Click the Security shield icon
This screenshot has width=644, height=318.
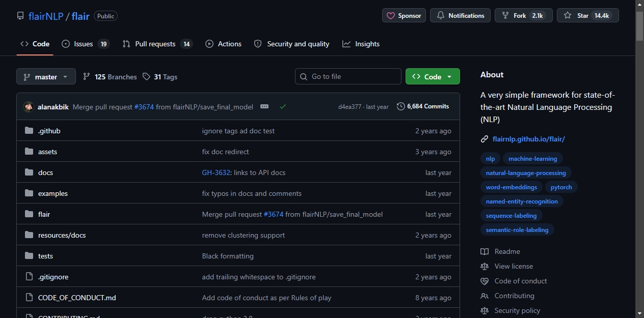258,44
